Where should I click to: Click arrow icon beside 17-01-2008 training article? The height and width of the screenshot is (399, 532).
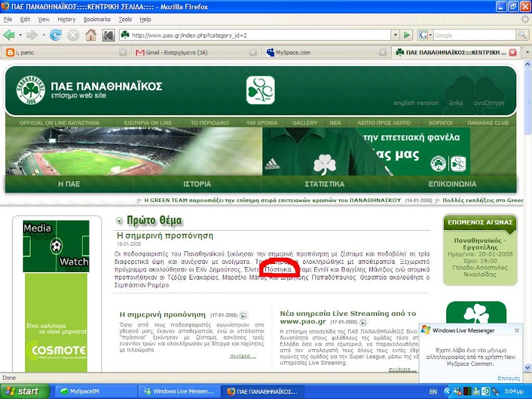pos(243,316)
